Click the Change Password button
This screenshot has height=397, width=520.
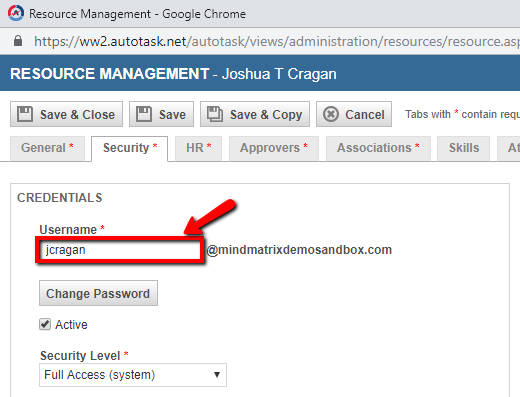coord(98,293)
